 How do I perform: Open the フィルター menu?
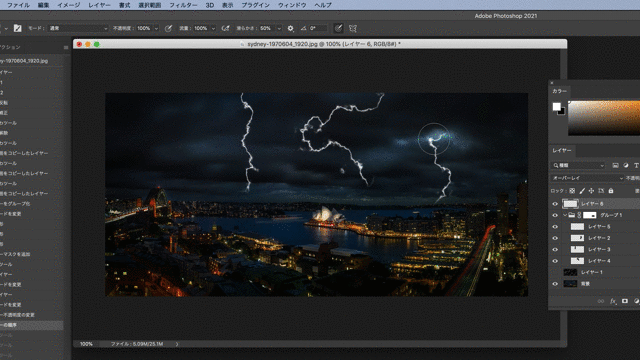point(183,5)
